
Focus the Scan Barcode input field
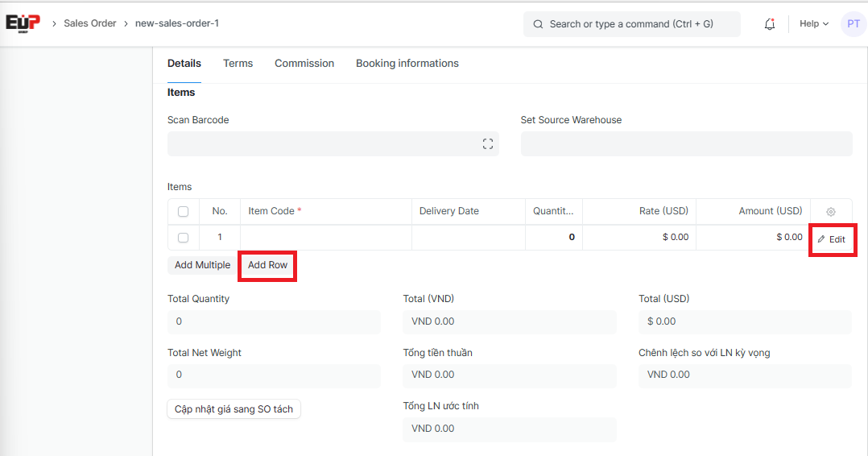pyautogui.click(x=322, y=144)
